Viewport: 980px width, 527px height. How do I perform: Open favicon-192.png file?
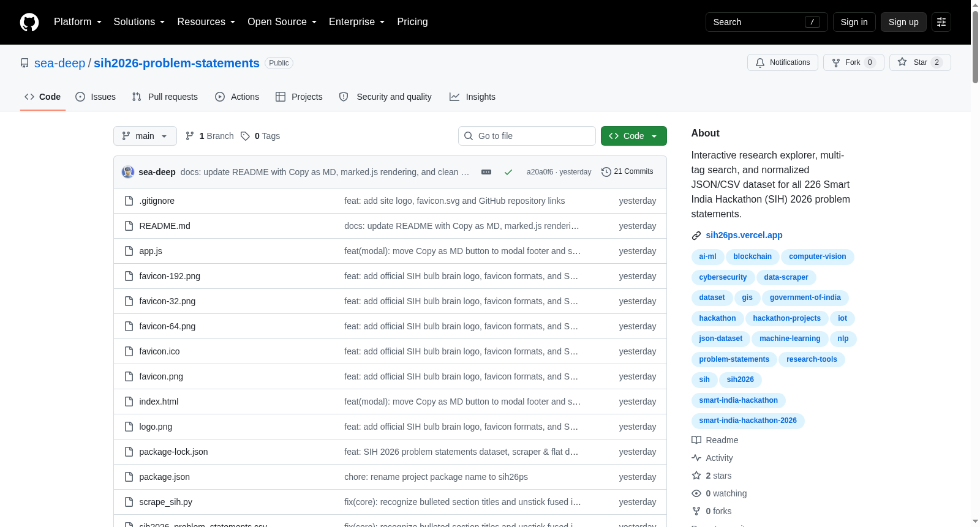pos(170,276)
